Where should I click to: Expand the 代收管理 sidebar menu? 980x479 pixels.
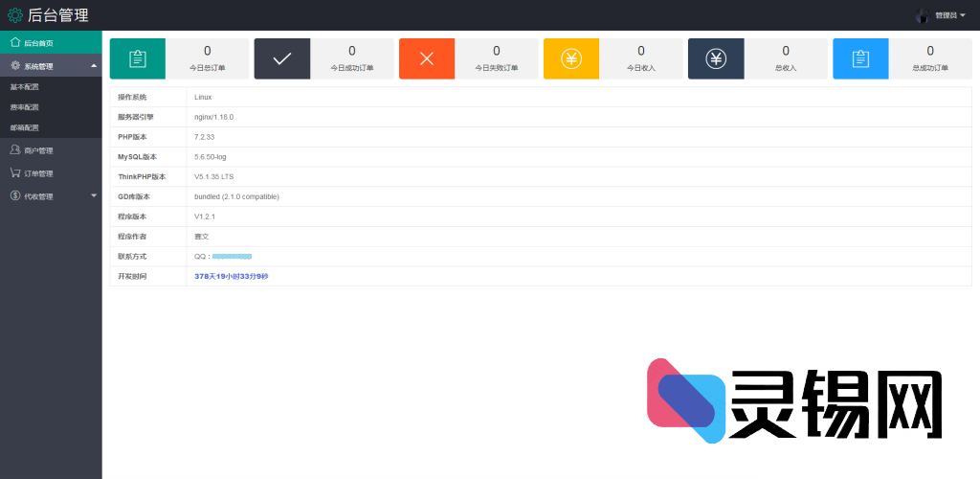click(x=93, y=196)
